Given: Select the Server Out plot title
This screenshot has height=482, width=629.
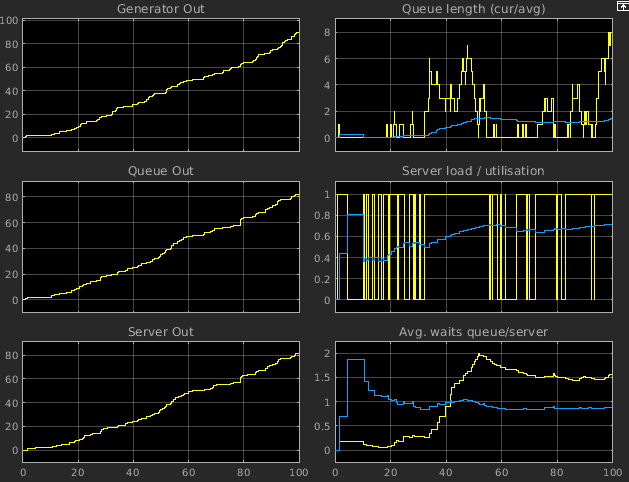Looking at the screenshot, I should coord(161,331).
